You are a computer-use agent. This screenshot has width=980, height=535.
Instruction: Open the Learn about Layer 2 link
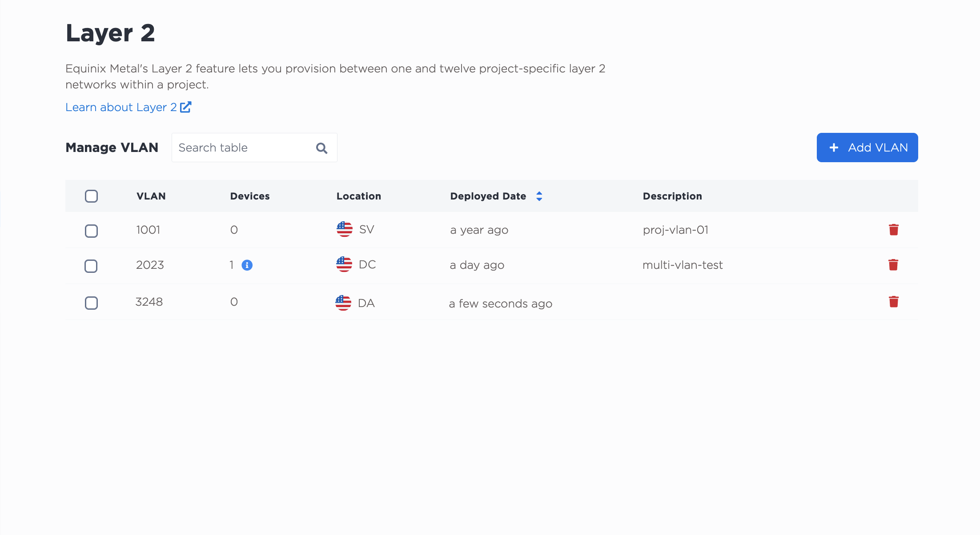pyautogui.click(x=121, y=107)
